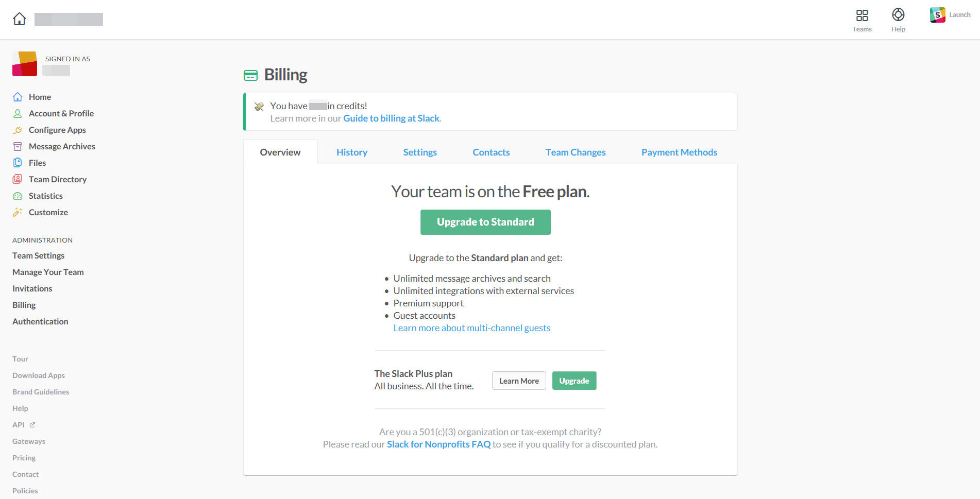Open the Payment Methods tab
The image size is (980, 499).
click(679, 152)
